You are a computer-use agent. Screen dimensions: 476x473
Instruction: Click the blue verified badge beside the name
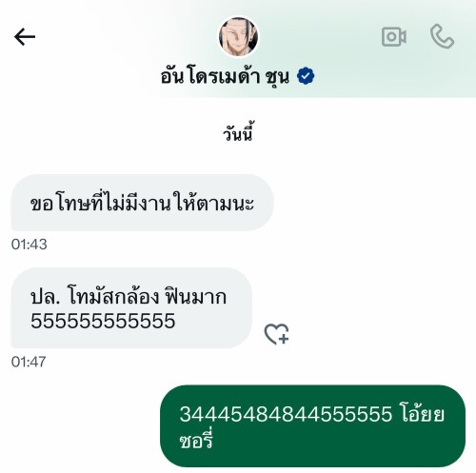[306, 76]
